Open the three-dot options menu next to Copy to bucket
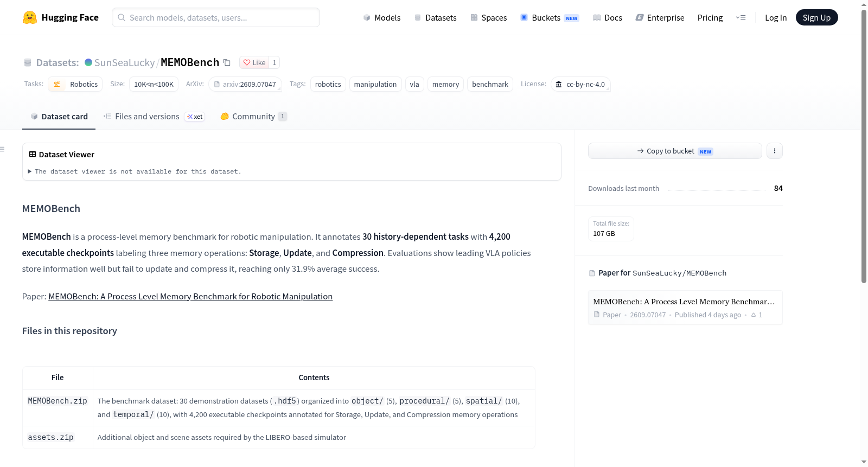 point(775,151)
